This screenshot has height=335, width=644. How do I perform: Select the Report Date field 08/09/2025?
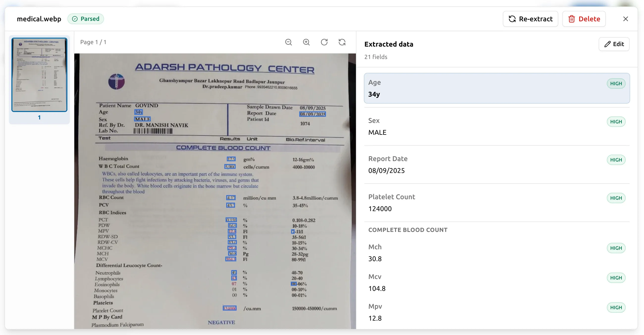coord(497,165)
